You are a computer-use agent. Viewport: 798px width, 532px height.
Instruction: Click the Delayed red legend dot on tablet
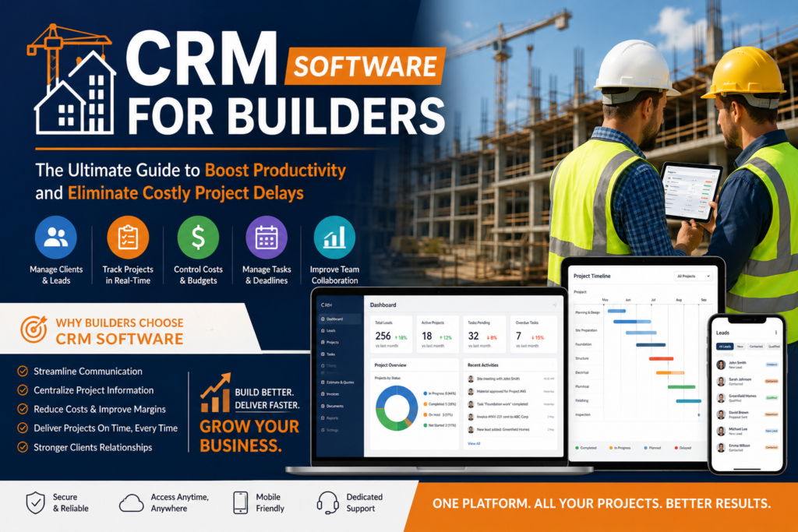coord(676,448)
